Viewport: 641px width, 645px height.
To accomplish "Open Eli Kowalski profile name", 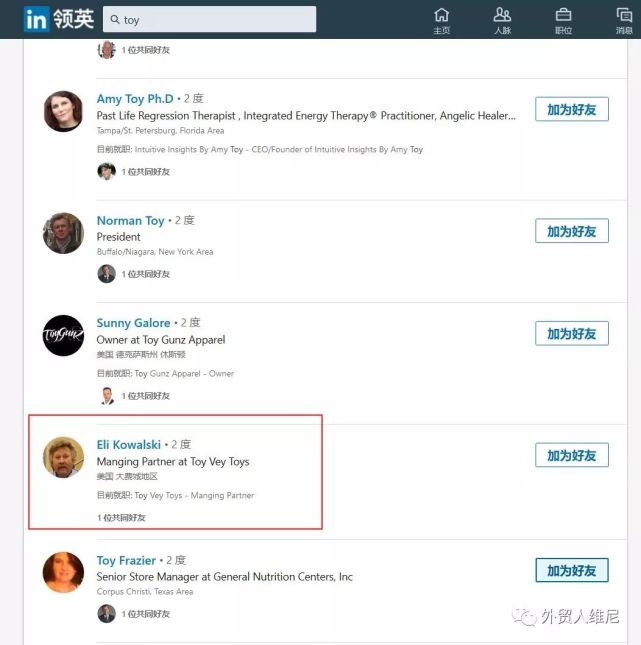I will (x=128, y=445).
